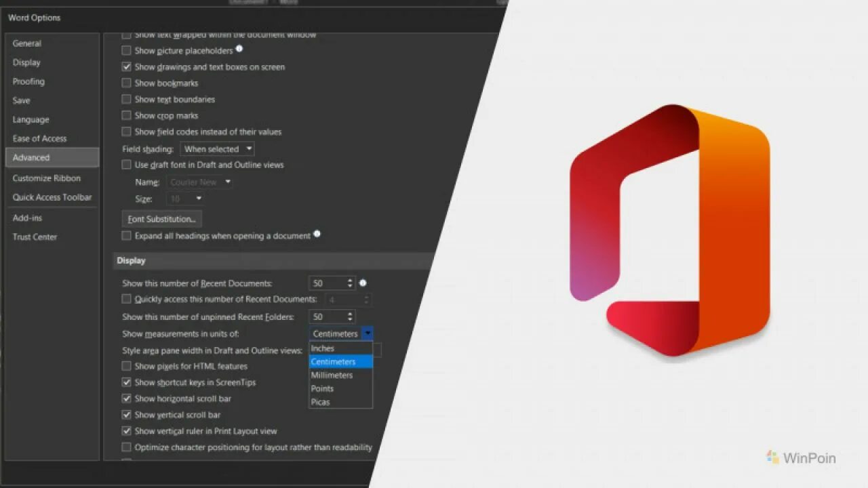This screenshot has width=868, height=488.
Task: Choose Picas from the units list
Action: click(x=340, y=402)
